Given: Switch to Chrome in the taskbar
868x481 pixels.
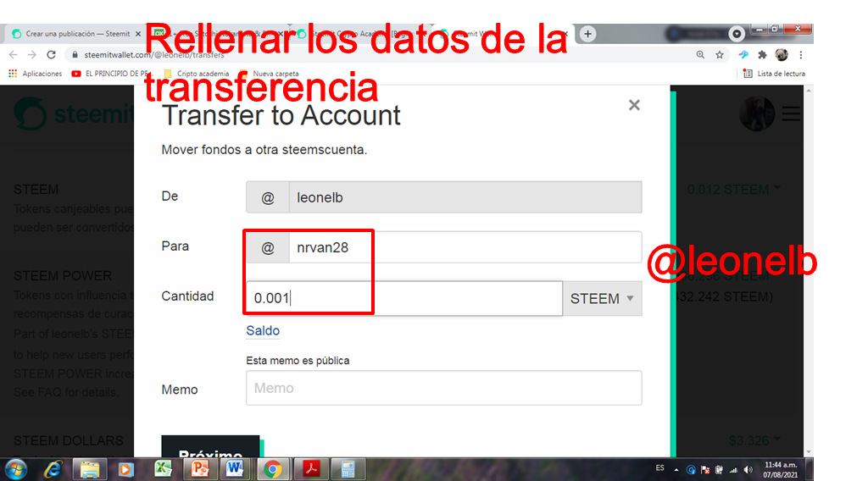Looking at the screenshot, I should (x=272, y=469).
